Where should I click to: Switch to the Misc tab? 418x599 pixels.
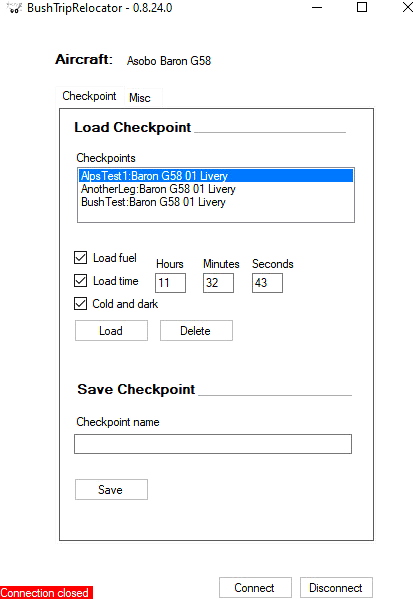(x=140, y=98)
